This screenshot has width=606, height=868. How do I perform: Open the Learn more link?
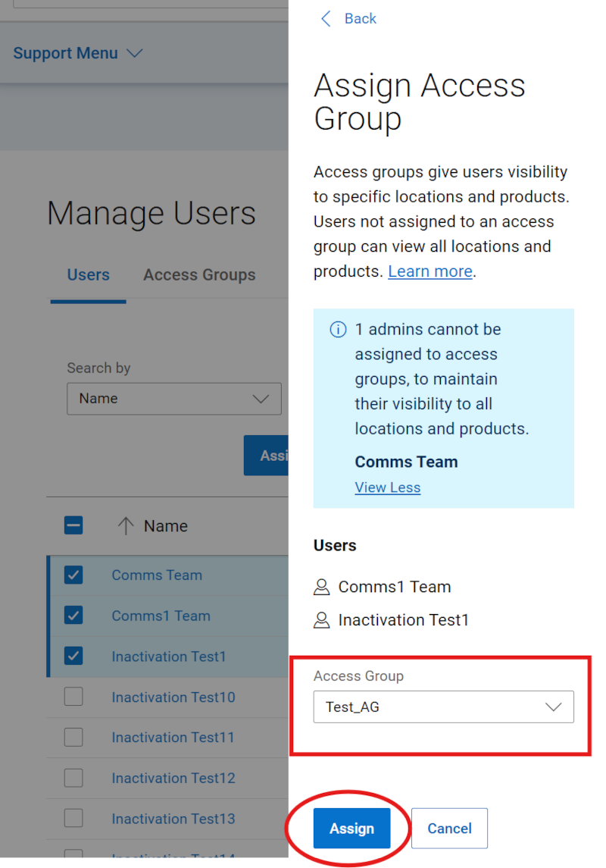point(430,271)
